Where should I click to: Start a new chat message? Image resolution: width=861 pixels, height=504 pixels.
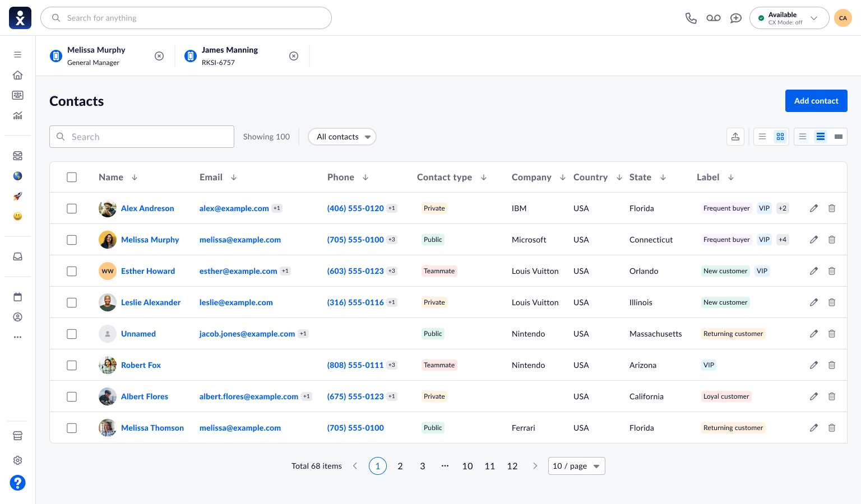[736, 18]
